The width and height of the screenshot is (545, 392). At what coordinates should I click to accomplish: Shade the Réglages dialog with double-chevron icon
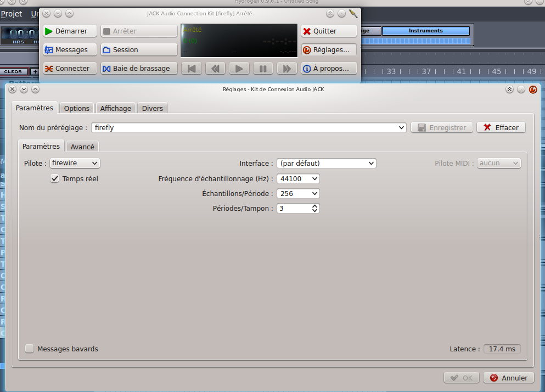coord(509,89)
